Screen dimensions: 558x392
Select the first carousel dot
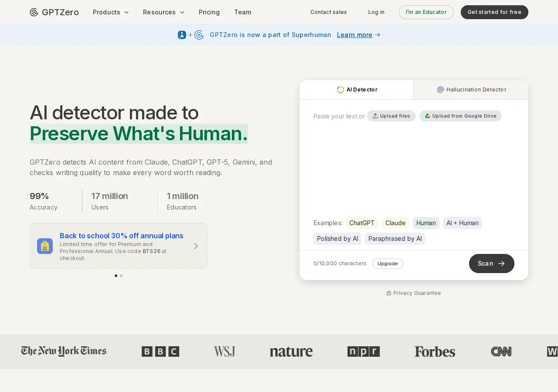(116, 276)
